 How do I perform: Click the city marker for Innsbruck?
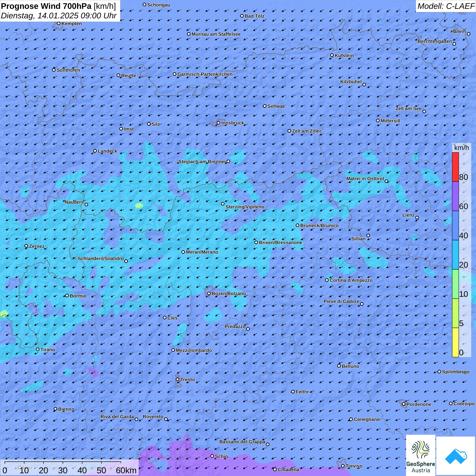click(219, 123)
